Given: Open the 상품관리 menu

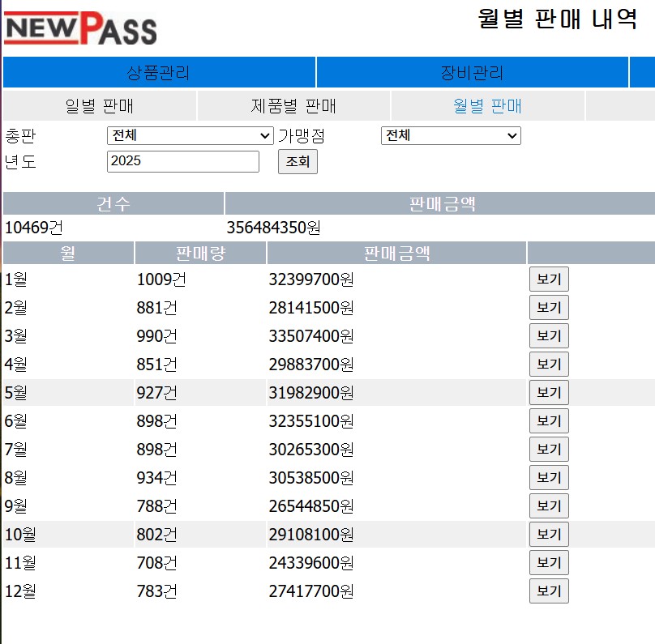Looking at the screenshot, I should tap(159, 73).
